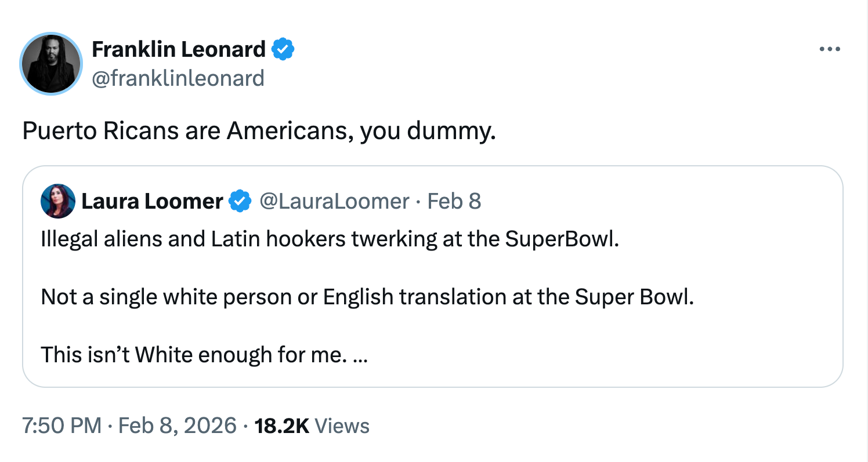The image size is (868, 462).
Task: Click Laura Loomer's display name
Action: 152,201
